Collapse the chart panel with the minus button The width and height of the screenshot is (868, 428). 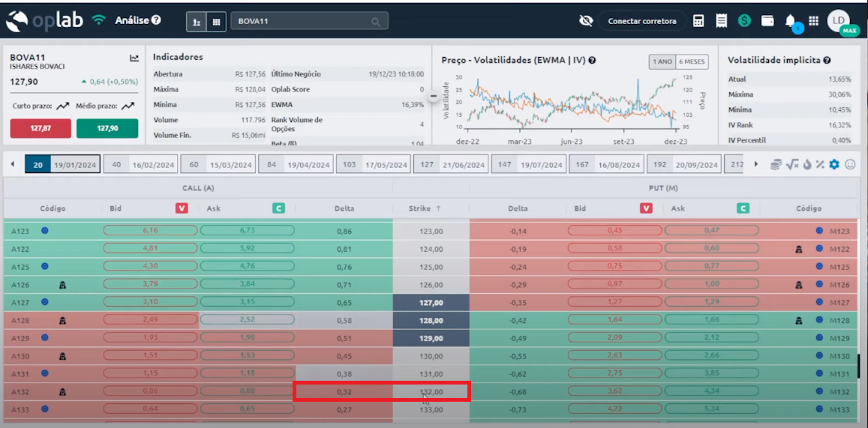tap(433, 96)
